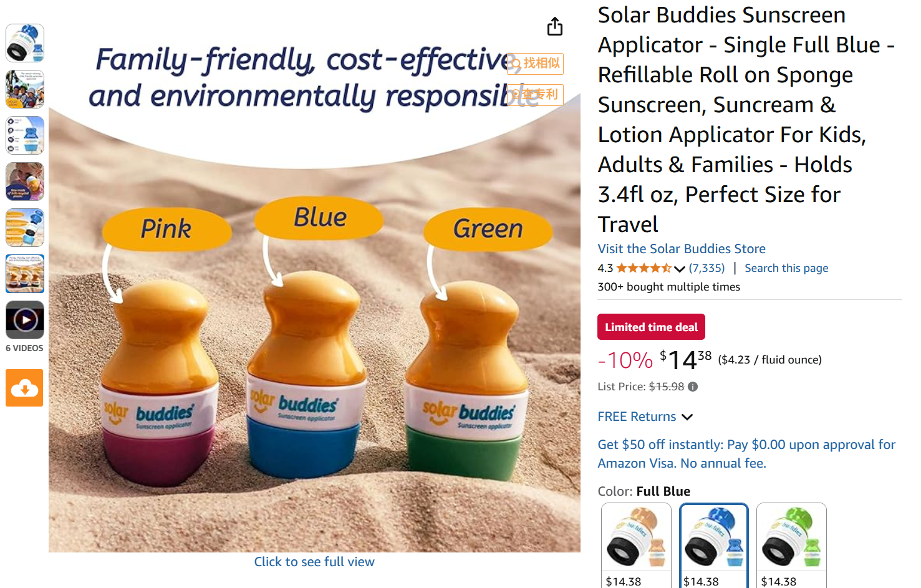
Task: Click the patent check overlay button
Action: pos(535,95)
